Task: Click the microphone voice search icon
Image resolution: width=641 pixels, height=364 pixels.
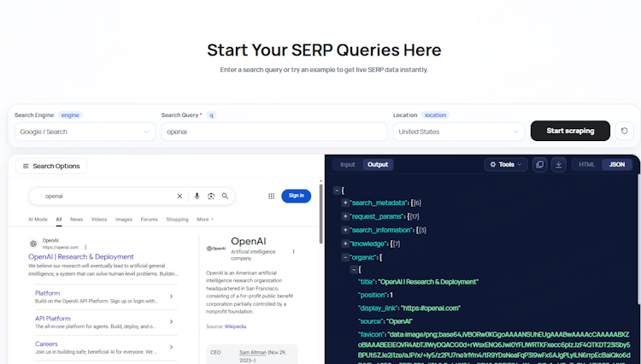Action: [197, 196]
